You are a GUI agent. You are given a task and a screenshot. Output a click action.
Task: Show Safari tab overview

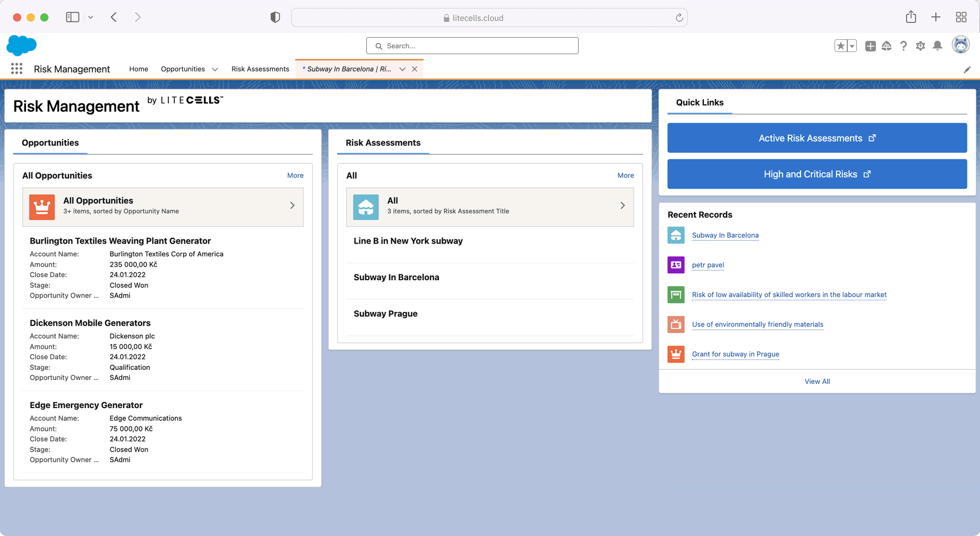tap(961, 17)
